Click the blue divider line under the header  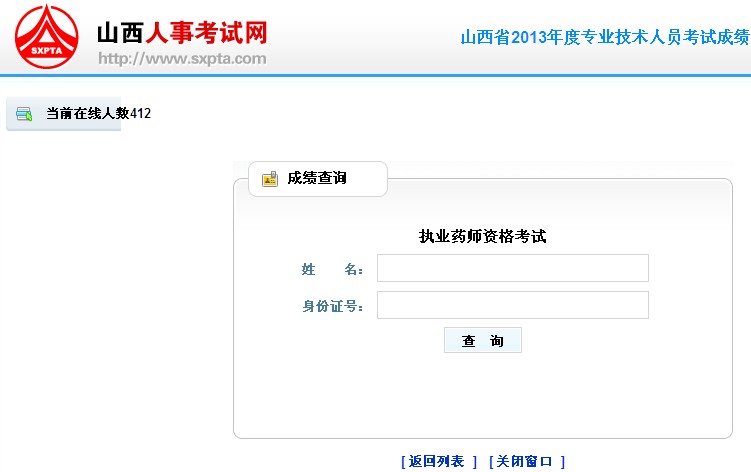(375, 75)
